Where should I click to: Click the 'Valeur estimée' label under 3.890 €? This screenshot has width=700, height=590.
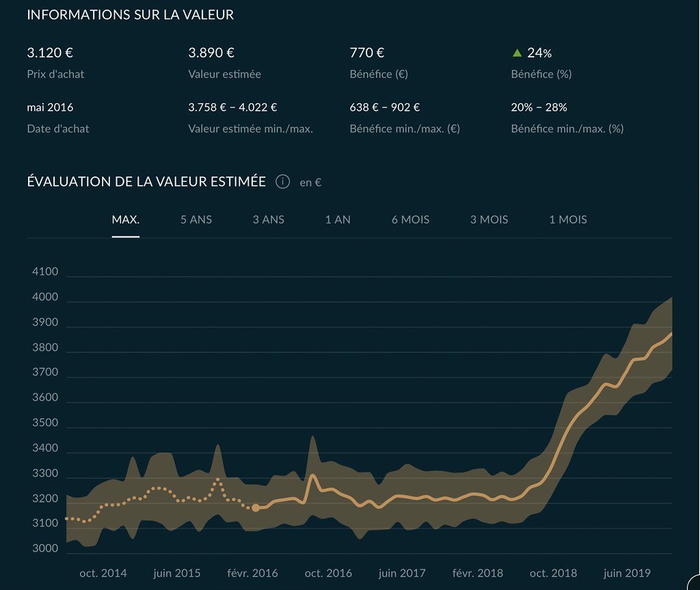(224, 74)
